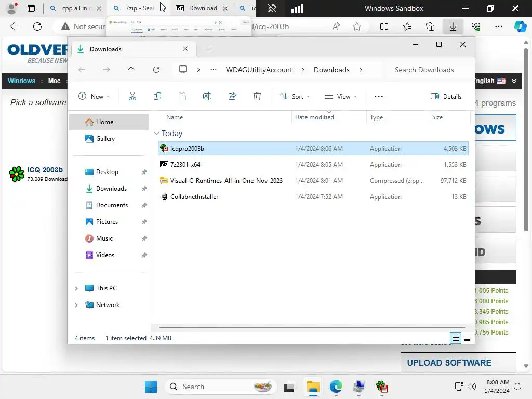Open the View dropdown menu
This screenshot has height=399, width=532.
pos(341,96)
